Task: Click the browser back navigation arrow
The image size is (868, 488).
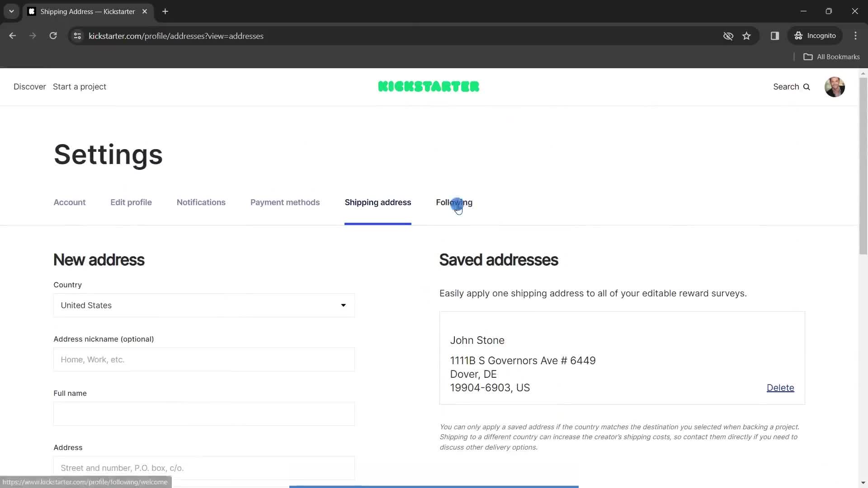Action: [x=13, y=36]
